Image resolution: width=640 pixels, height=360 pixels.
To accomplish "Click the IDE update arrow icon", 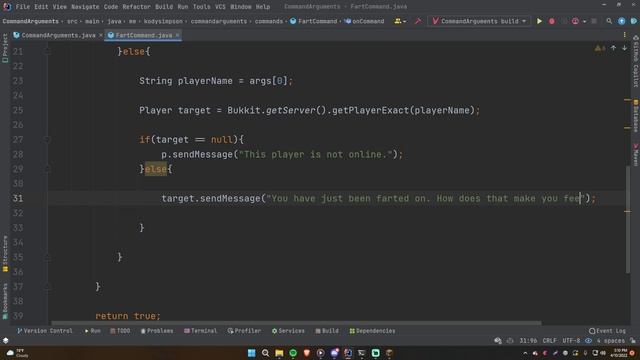I will [x=622, y=21].
